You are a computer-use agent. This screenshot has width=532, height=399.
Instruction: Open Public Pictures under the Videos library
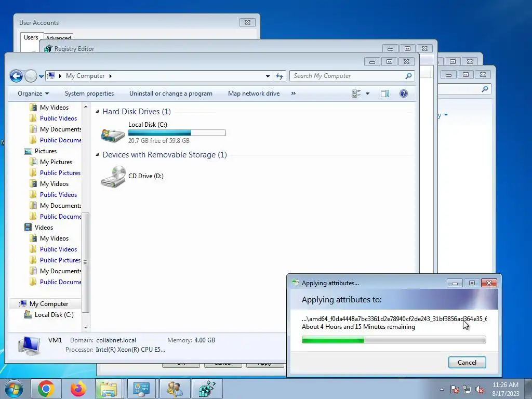(60, 260)
